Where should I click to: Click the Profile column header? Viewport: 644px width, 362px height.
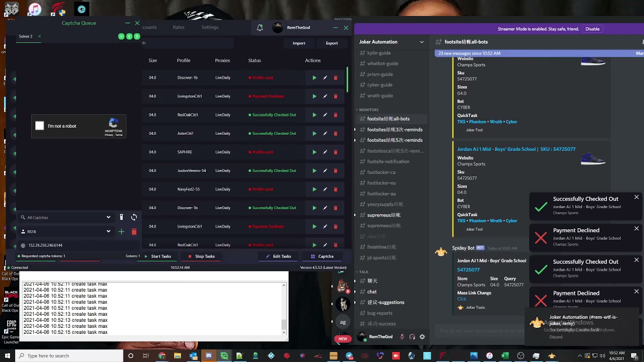184,60
